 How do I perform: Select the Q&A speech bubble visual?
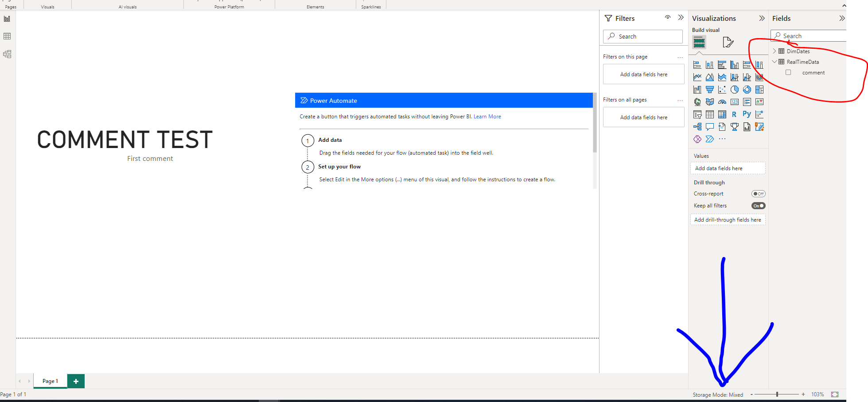tap(710, 127)
